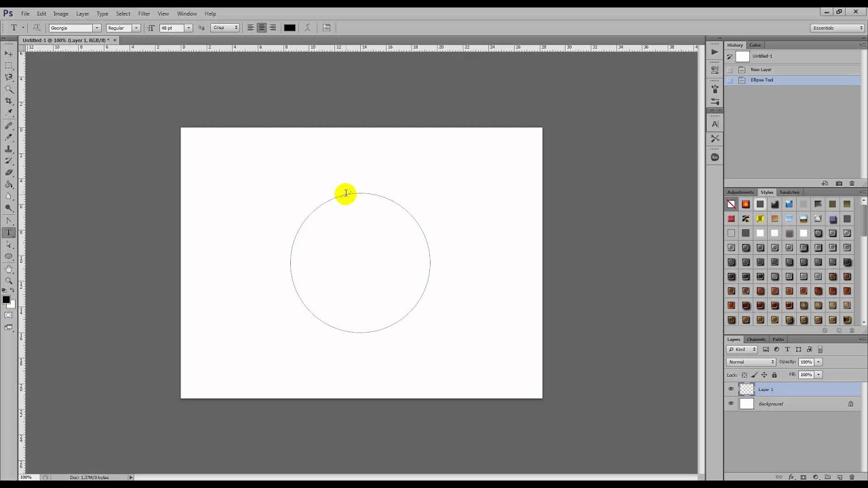
Task: Select the Path Selection tool
Action: pos(9,244)
